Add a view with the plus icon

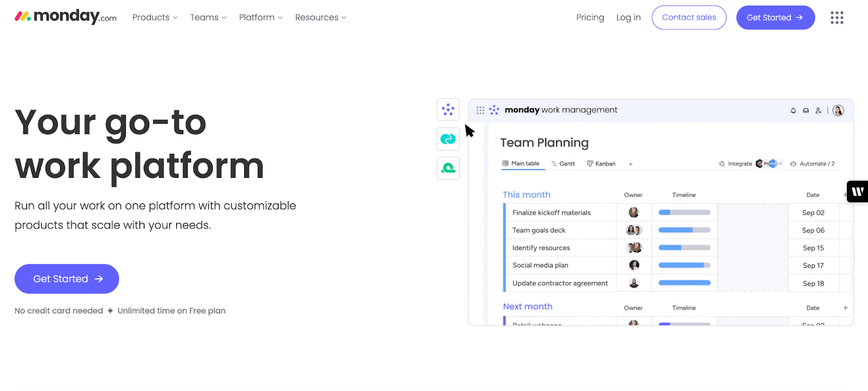coord(630,164)
